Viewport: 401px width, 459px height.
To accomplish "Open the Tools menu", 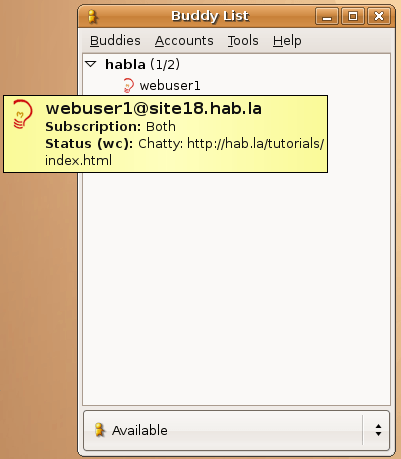I will coord(243,41).
